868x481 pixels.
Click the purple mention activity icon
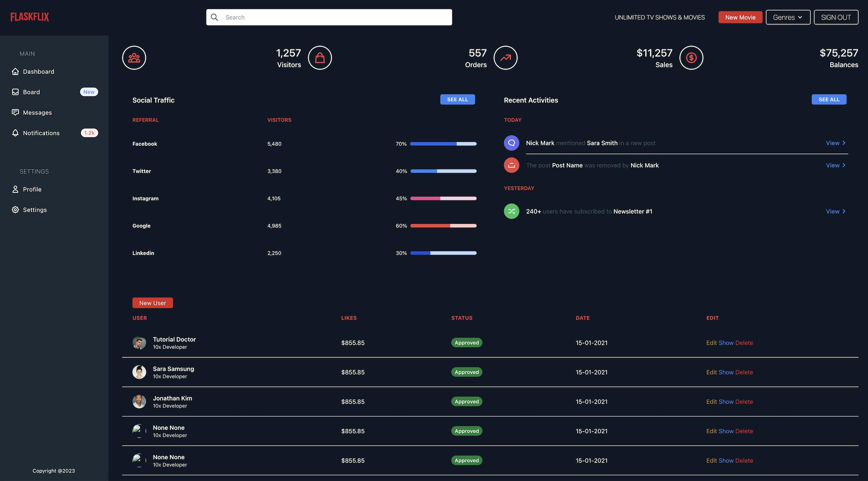(512, 143)
